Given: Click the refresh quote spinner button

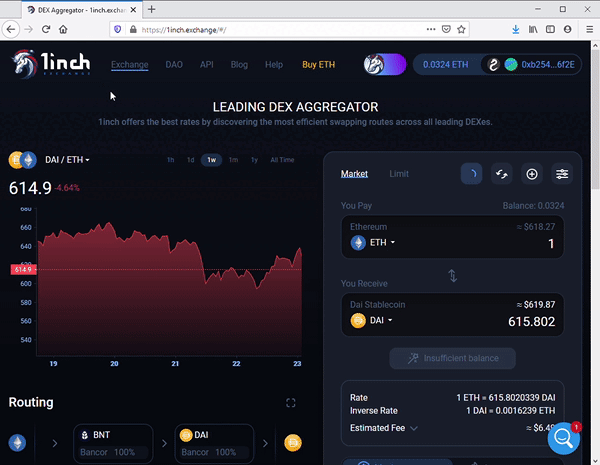Looking at the screenshot, I should pyautogui.click(x=471, y=174).
